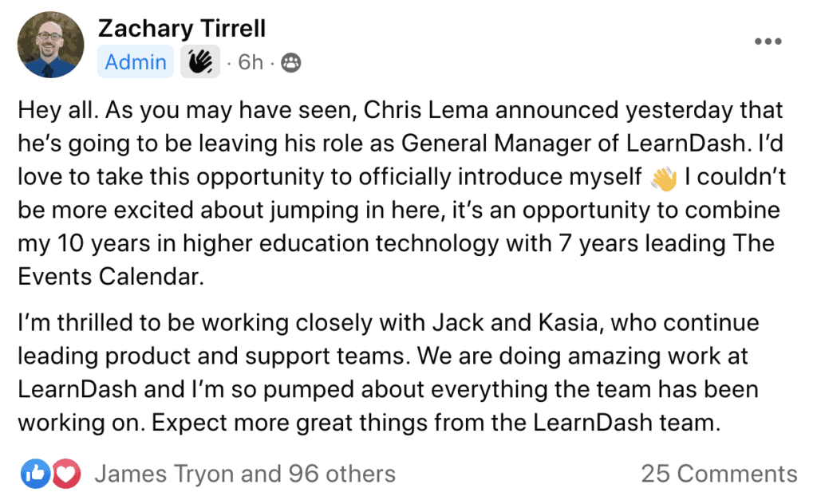Click the blue Admin badge
Viewport: 817px width, 504px height.
point(136,62)
